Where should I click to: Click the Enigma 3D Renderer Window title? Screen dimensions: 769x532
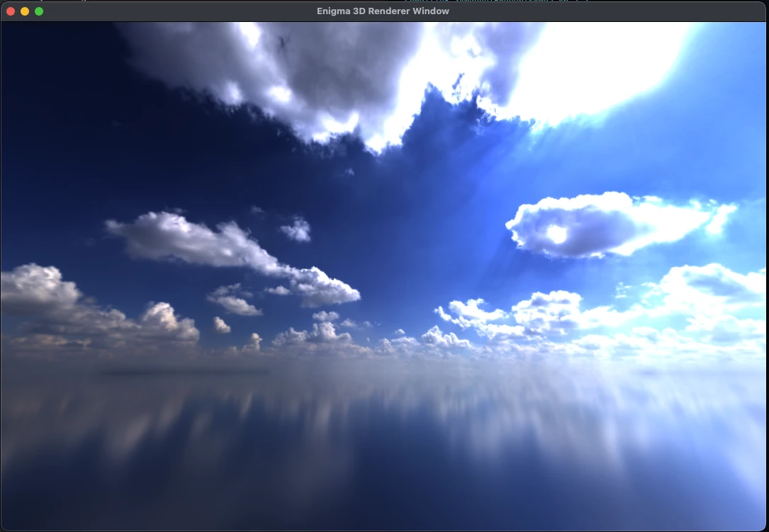click(x=383, y=11)
